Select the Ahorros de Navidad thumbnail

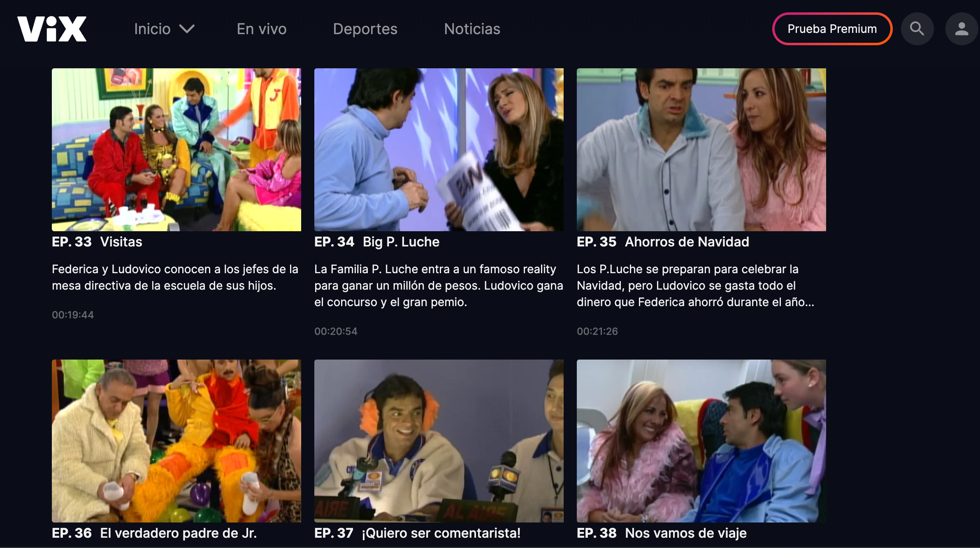point(701,149)
